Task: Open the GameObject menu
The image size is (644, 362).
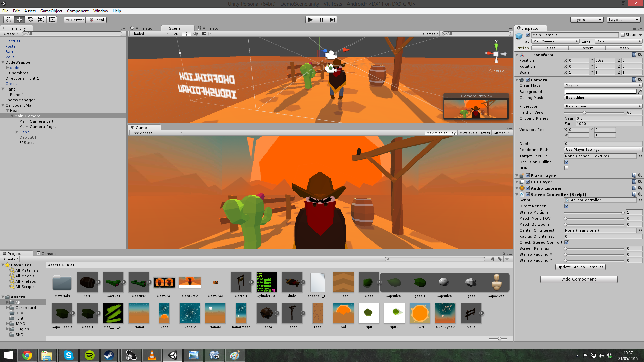Action: 51,11
